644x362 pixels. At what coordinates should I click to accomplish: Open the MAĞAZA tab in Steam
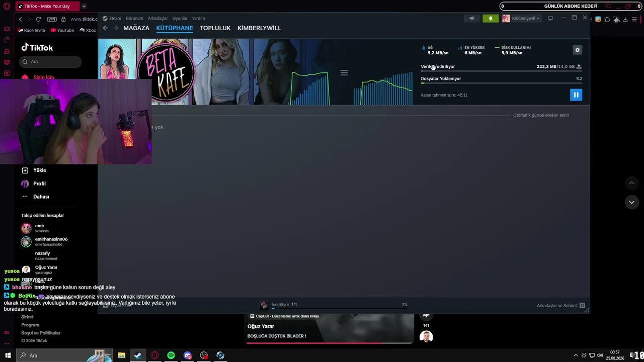[136, 28]
